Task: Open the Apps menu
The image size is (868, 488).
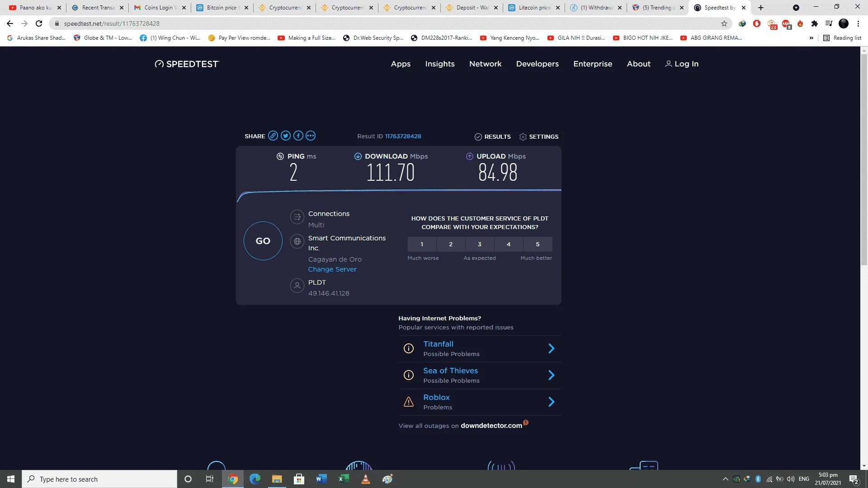Action: coord(401,64)
